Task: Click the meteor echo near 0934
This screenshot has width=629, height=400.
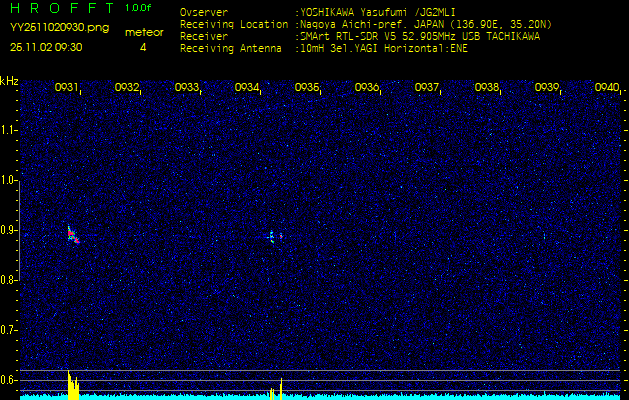Action: (272, 236)
